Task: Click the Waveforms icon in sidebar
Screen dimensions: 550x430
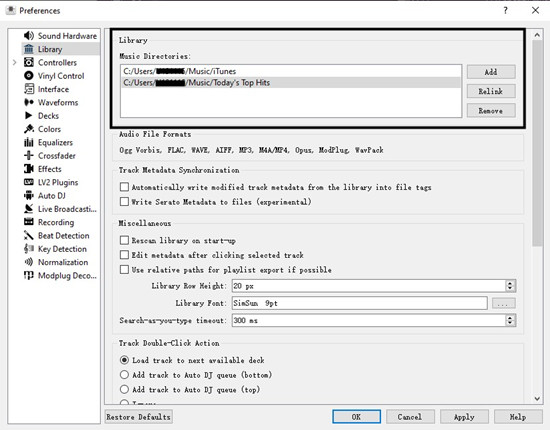Action: click(29, 102)
